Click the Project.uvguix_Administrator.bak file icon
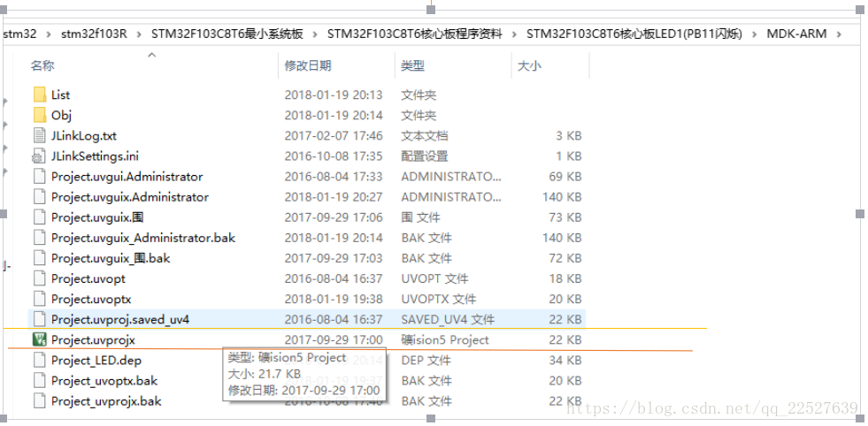The height and width of the screenshot is (426, 868). click(x=39, y=238)
